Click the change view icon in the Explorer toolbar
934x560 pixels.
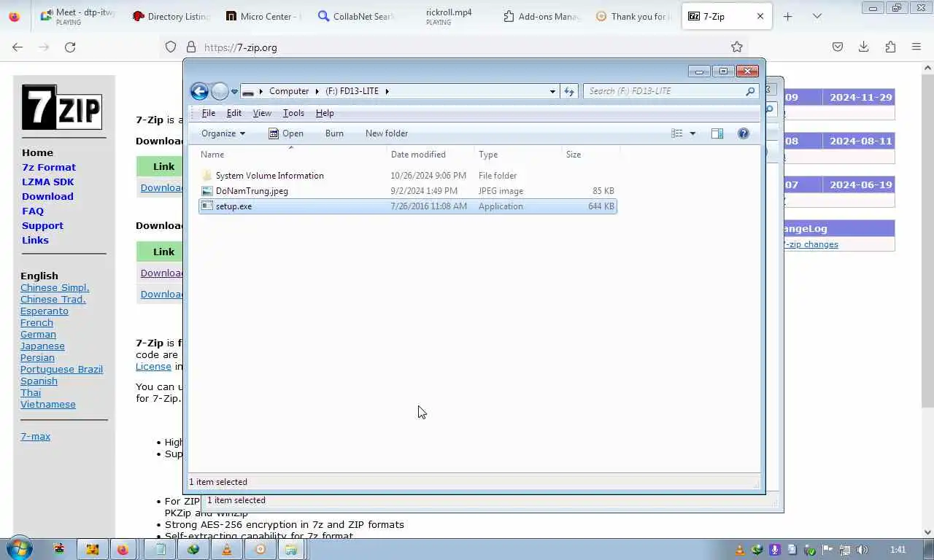677,133
